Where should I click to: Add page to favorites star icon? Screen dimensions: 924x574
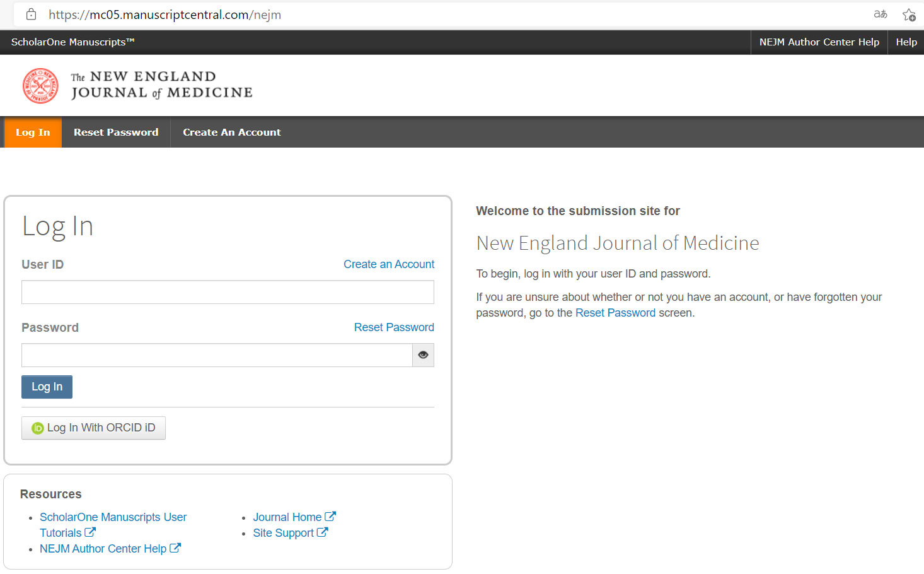click(908, 15)
